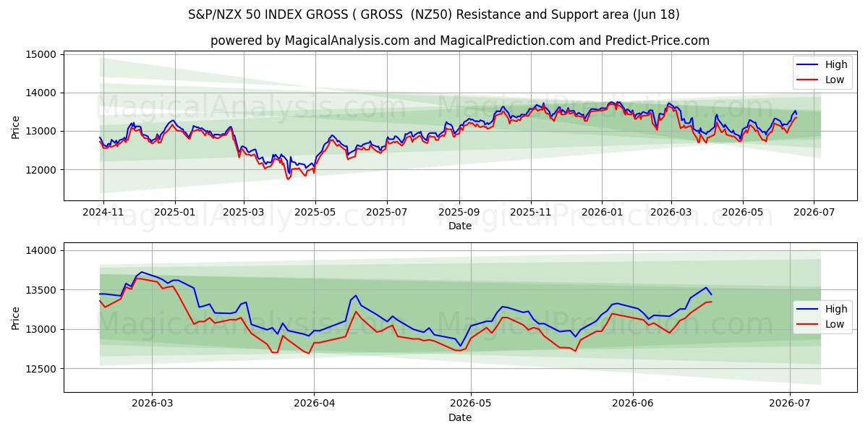
Task: Click the 'Price' axis label beside the lower chart
Action: 16,318
